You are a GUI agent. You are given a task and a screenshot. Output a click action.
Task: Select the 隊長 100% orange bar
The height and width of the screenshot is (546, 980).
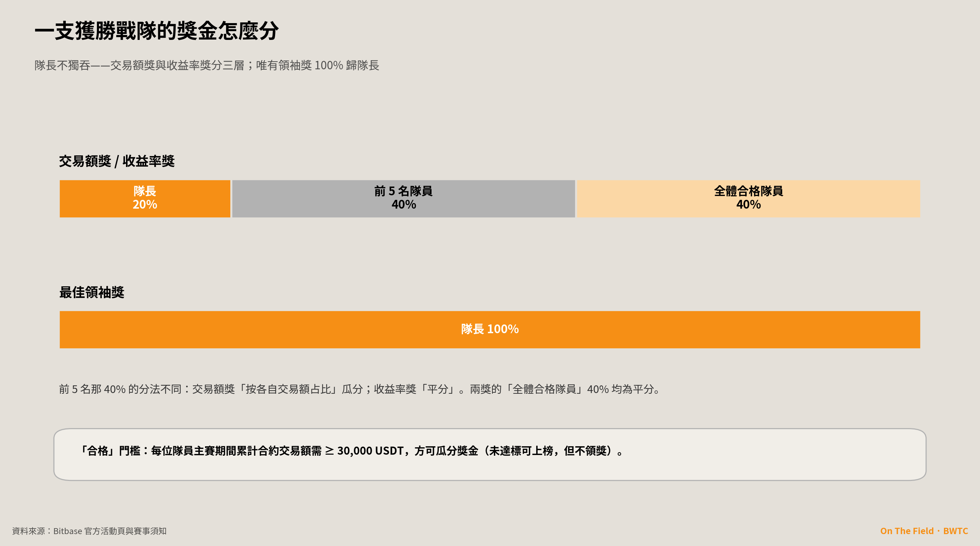tap(490, 329)
